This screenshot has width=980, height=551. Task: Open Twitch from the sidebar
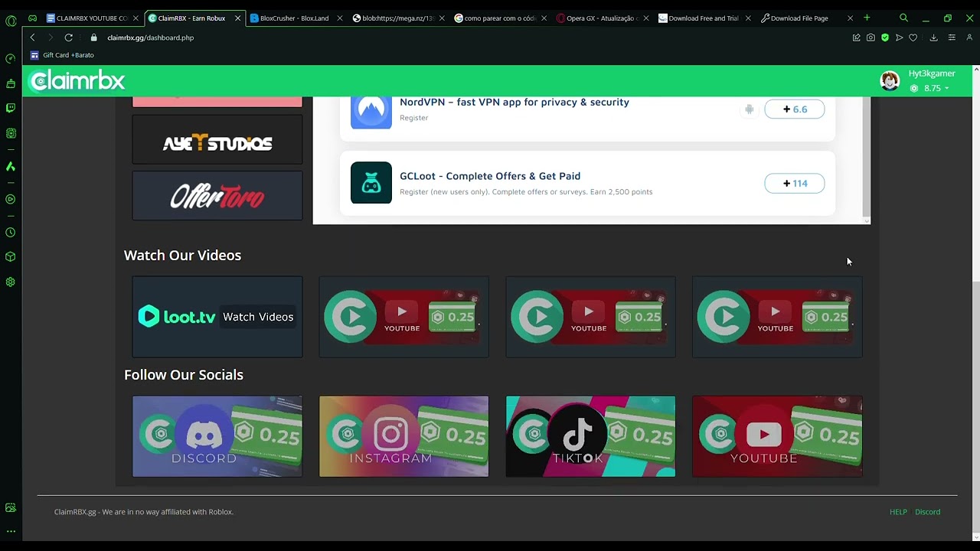(x=11, y=108)
